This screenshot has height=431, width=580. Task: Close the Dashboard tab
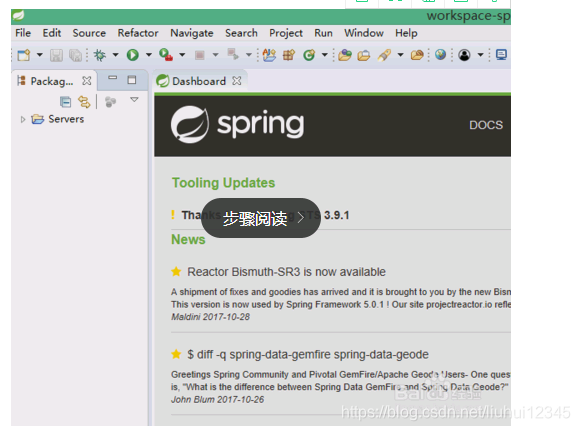(x=237, y=81)
